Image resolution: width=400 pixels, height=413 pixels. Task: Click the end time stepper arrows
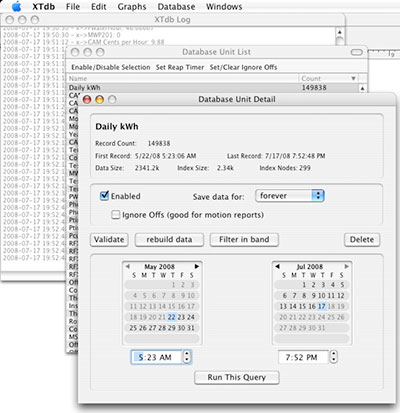pyautogui.click(x=333, y=357)
